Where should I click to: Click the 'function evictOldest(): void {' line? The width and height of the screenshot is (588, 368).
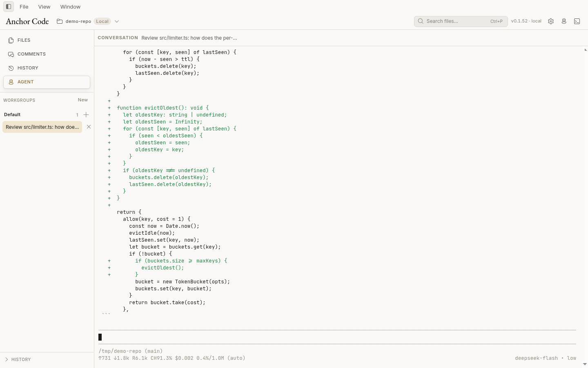[163, 108]
